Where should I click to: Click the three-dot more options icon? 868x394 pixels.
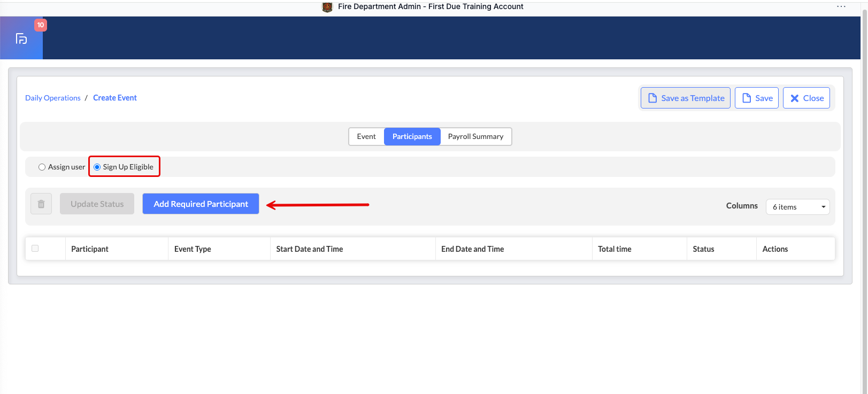pos(841,6)
